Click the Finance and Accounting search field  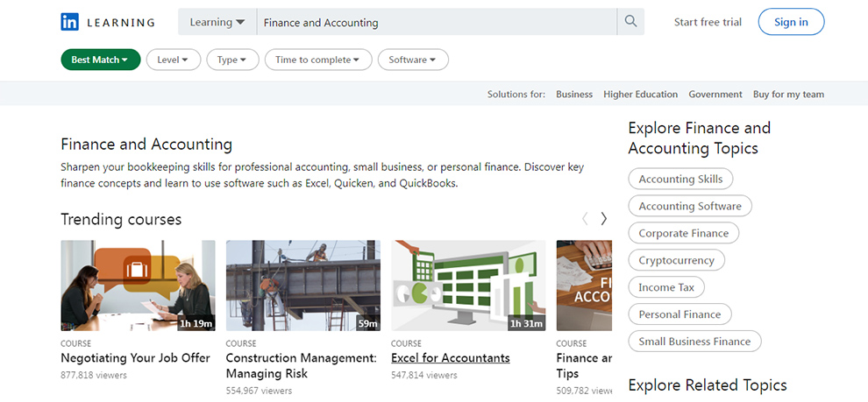click(438, 22)
